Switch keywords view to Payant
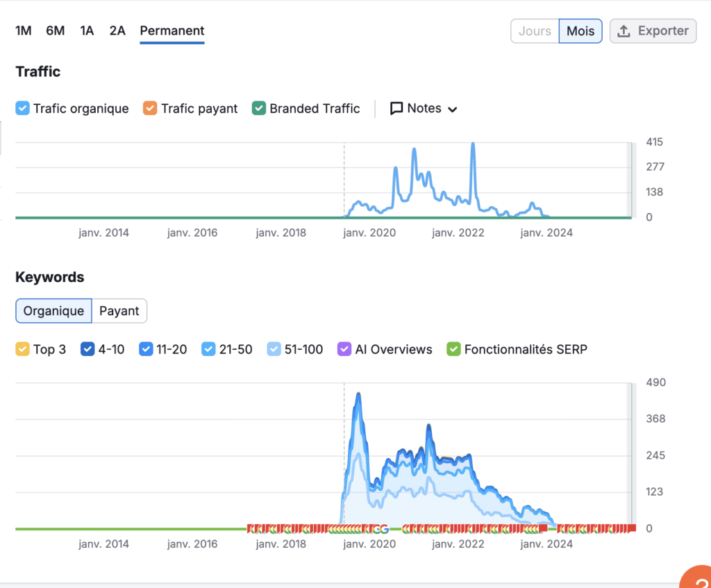The image size is (711, 588). point(119,310)
